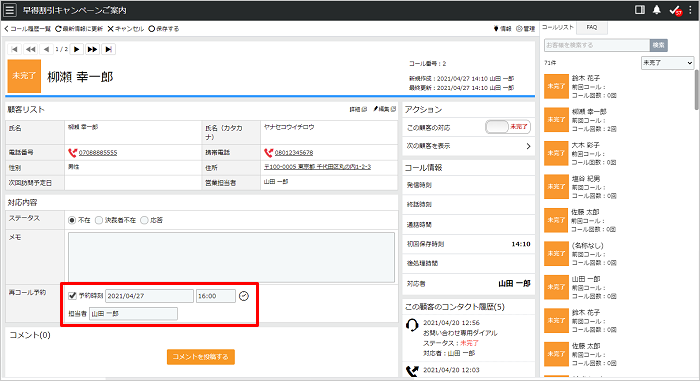700x381 pixels.
Task: Click 最新情報に更新 refresh button
Action: 79,29
